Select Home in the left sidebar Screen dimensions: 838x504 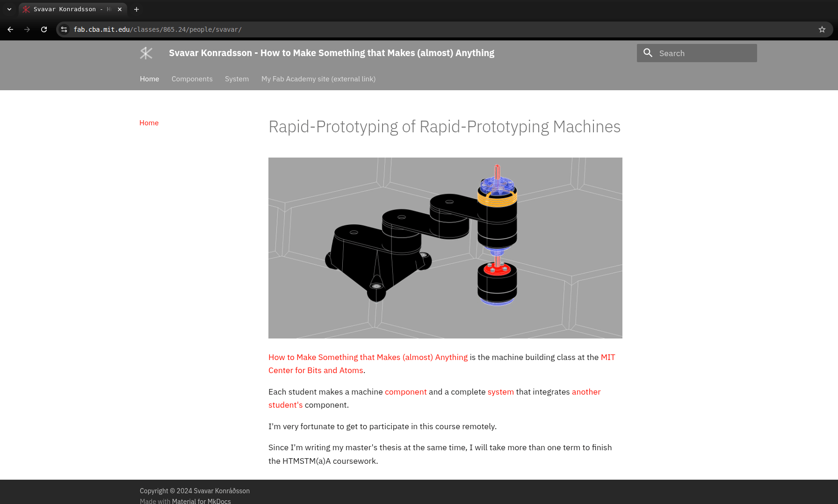pos(149,123)
